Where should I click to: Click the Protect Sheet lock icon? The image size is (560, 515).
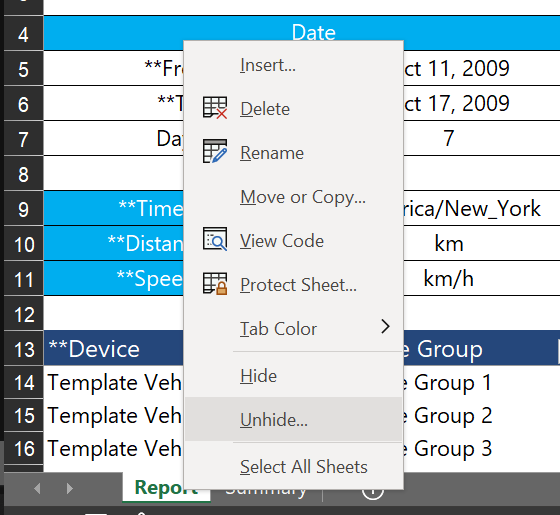(215, 284)
